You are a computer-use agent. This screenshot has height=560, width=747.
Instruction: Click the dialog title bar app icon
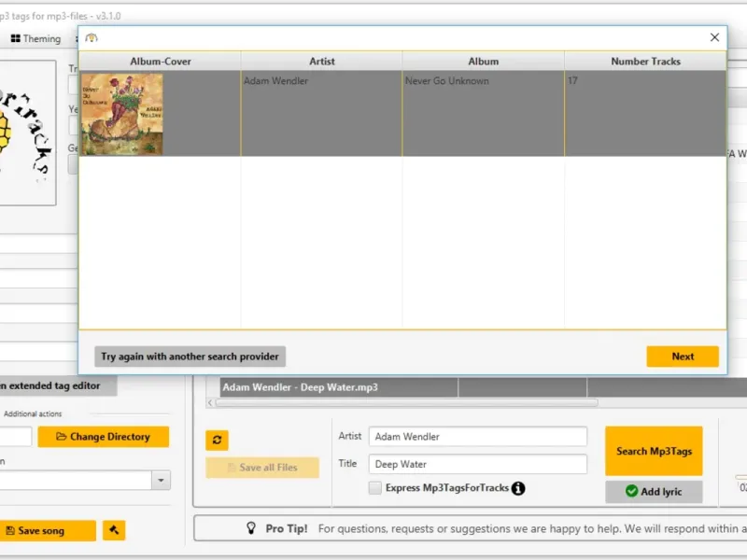point(92,37)
